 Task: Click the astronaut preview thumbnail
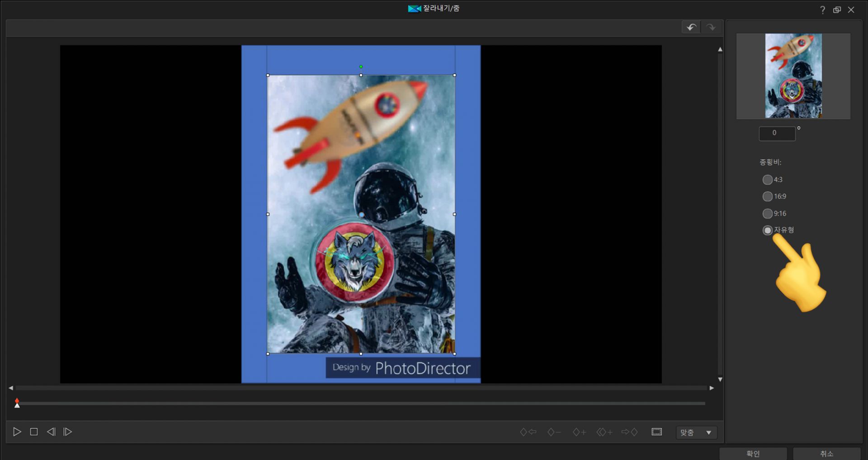click(793, 76)
